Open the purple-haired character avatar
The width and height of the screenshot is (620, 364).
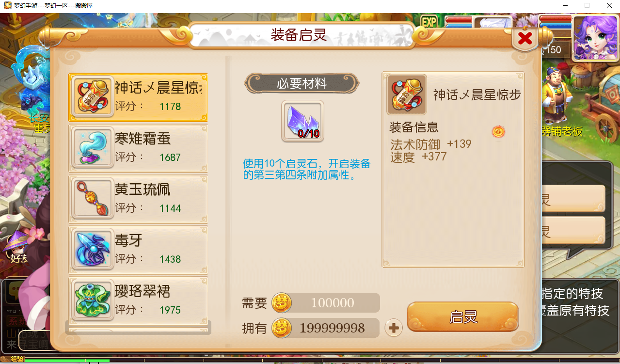click(595, 38)
